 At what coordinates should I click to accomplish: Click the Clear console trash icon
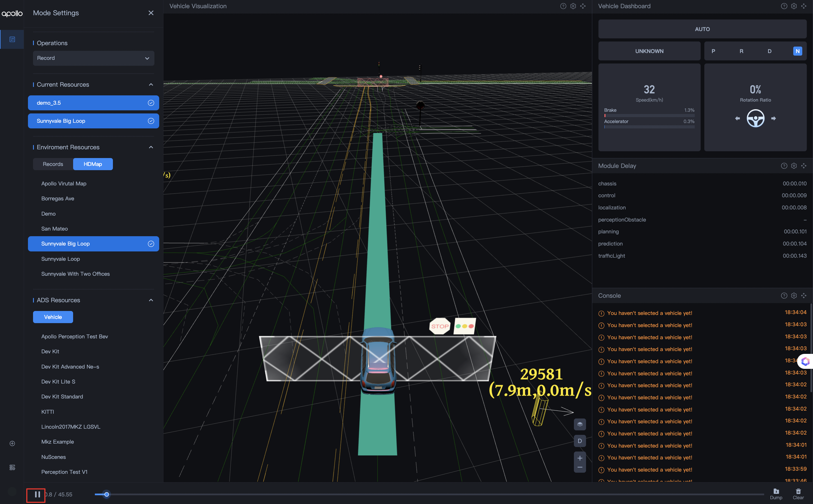click(x=798, y=492)
